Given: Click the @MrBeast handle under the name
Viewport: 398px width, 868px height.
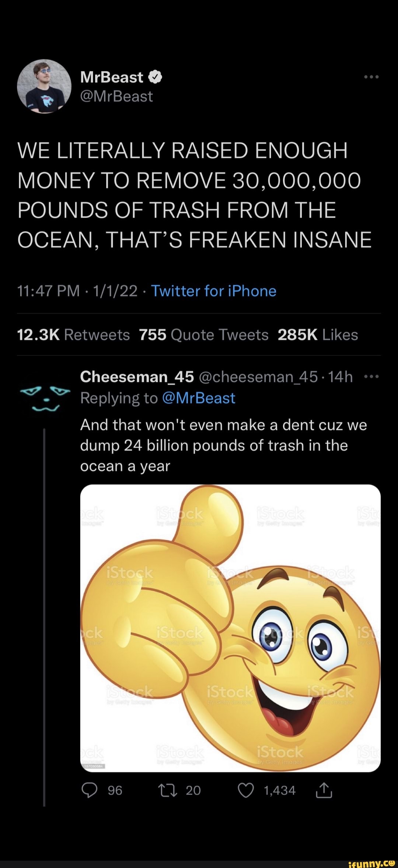Looking at the screenshot, I should pos(116,96).
